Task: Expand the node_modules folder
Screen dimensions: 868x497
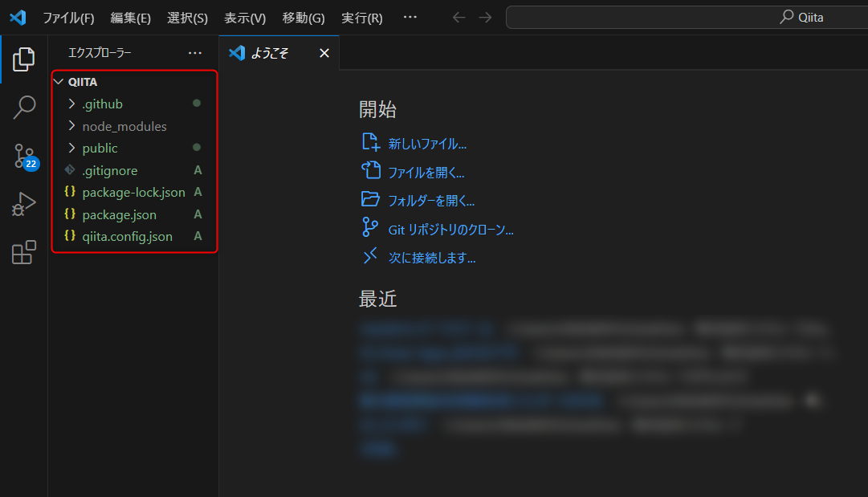Action: pos(71,125)
